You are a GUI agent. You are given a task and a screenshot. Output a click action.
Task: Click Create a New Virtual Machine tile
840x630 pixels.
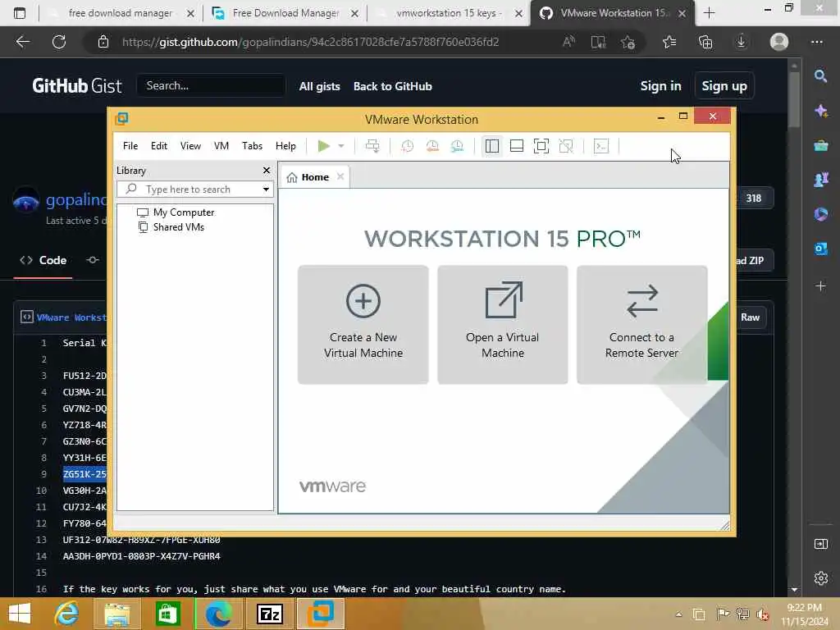363,325
